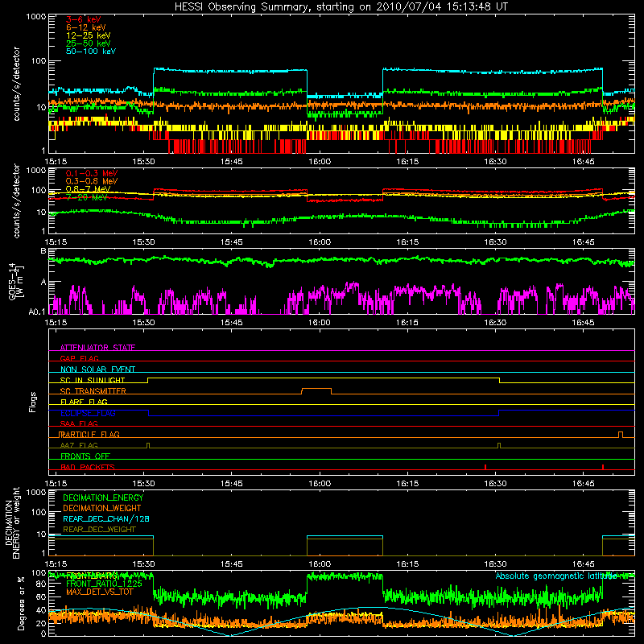Click the PARTICLE_FLAG label
The width and height of the screenshot is (644, 644).
coord(89,434)
